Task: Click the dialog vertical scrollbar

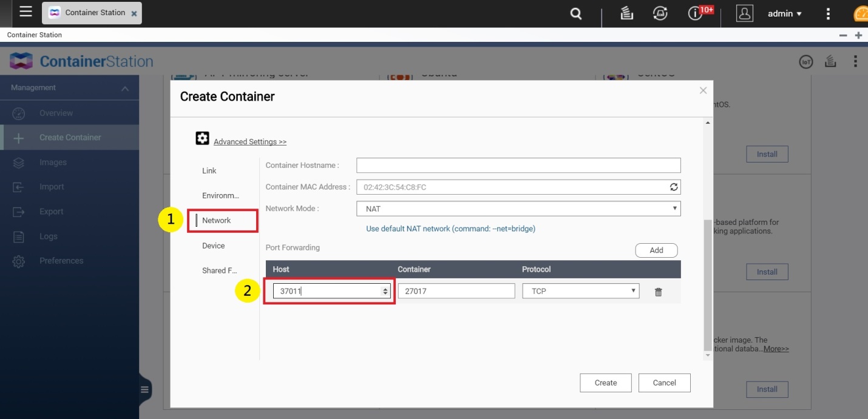Action: tap(707, 285)
